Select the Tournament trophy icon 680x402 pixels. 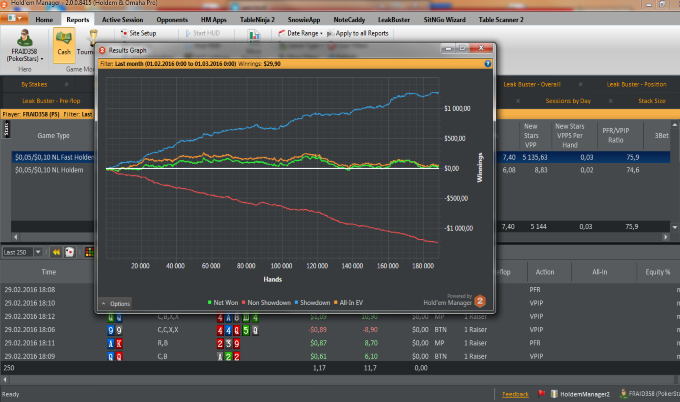click(93, 38)
